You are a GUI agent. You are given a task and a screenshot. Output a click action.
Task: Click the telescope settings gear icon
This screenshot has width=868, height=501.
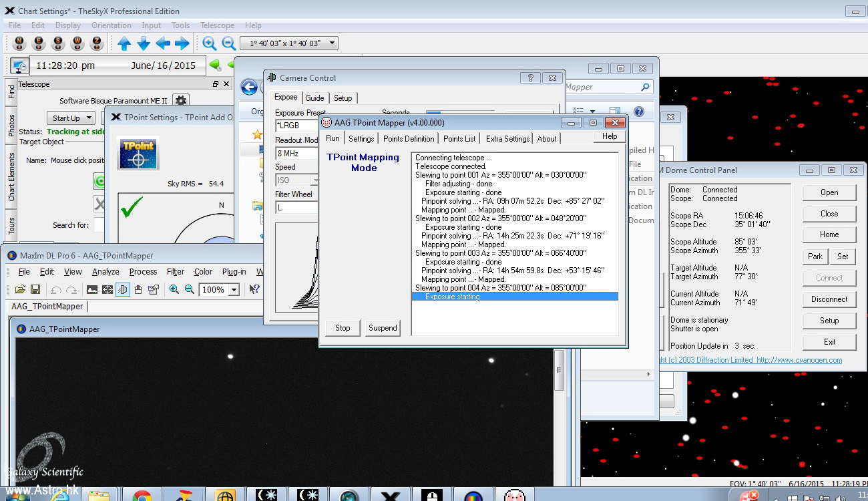tap(180, 100)
